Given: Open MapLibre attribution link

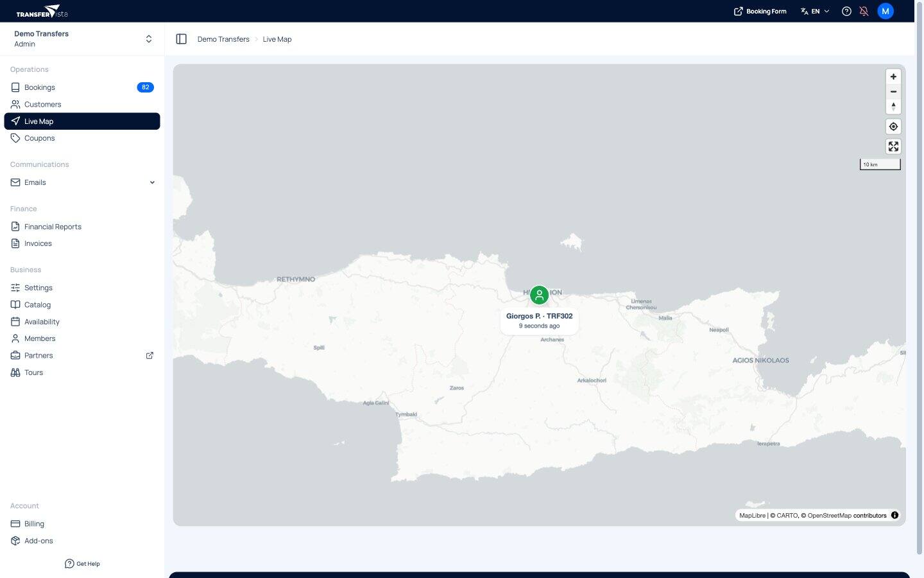Looking at the screenshot, I should click(x=752, y=516).
